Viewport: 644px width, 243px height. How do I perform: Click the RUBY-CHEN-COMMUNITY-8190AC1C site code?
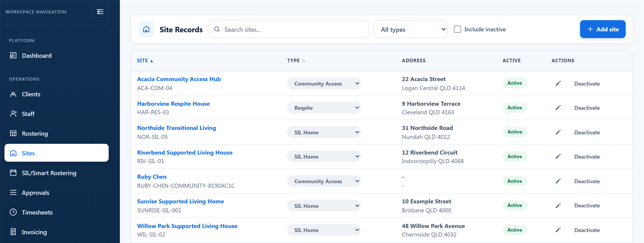[x=186, y=186]
